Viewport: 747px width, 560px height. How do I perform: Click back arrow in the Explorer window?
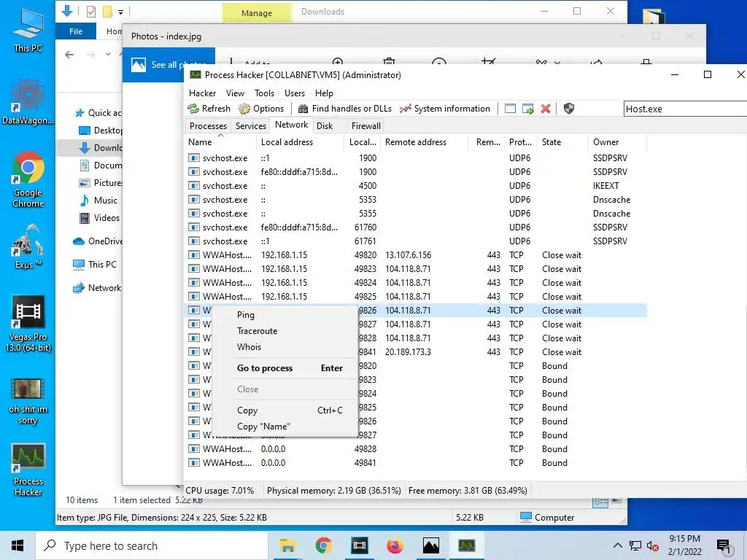[69, 55]
